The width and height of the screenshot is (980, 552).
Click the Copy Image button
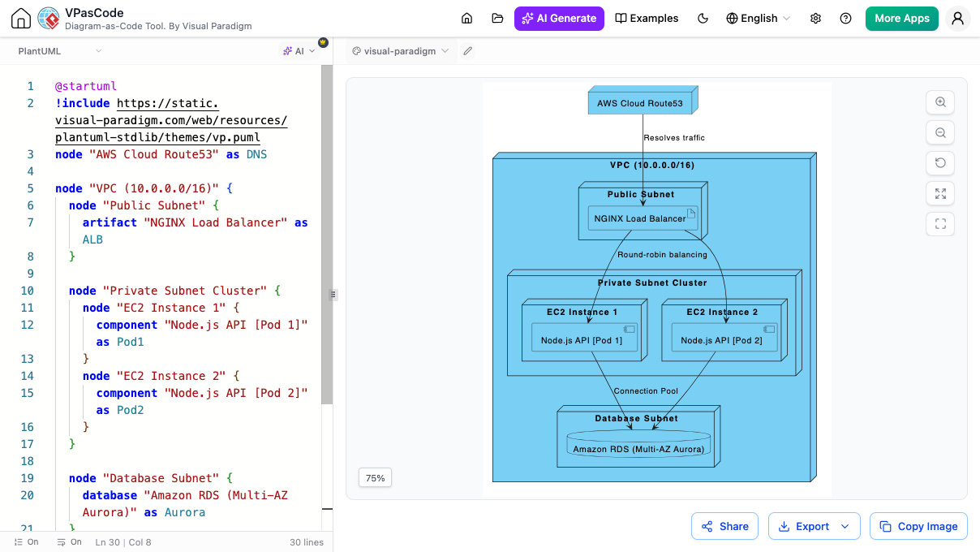(x=918, y=526)
